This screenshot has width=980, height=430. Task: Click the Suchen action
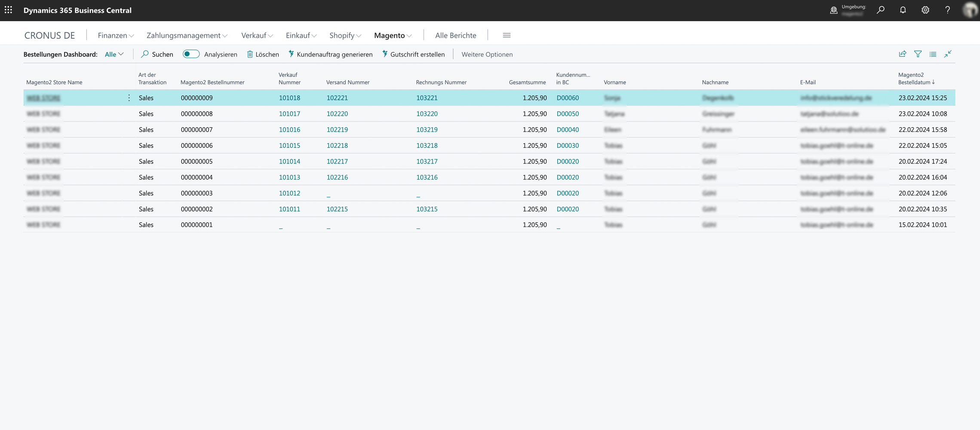tap(157, 54)
